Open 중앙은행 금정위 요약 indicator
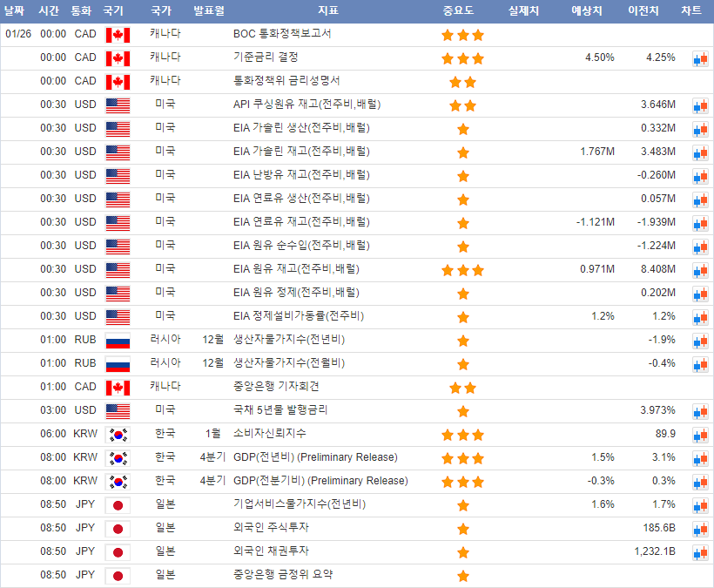 [283, 575]
